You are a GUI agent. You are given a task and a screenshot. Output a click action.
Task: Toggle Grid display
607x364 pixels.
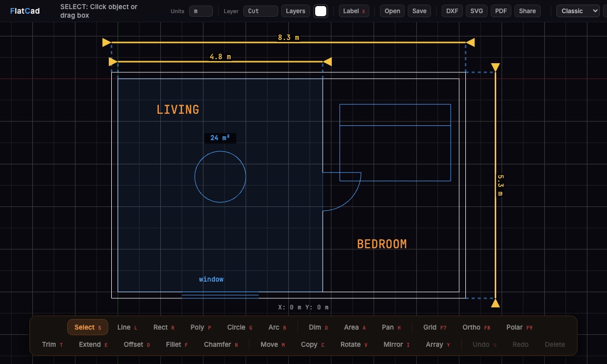click(x=435, y=327)
